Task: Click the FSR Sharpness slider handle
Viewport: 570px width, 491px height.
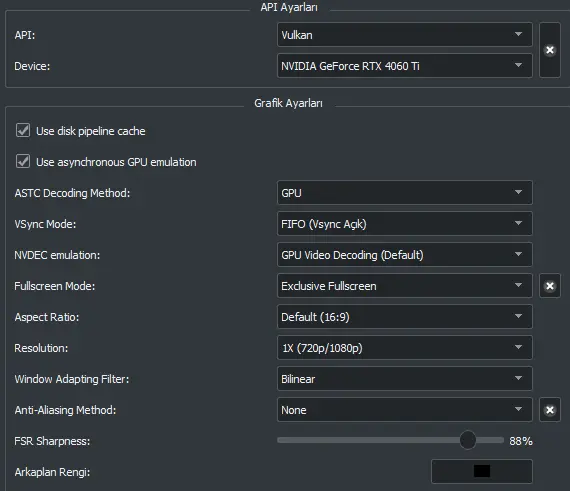Action: point(467,440)
